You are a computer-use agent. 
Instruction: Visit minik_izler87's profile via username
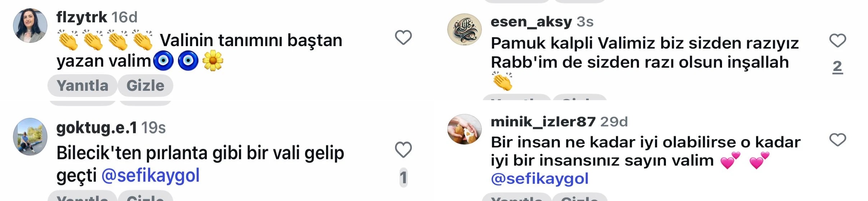coord(543,122)
